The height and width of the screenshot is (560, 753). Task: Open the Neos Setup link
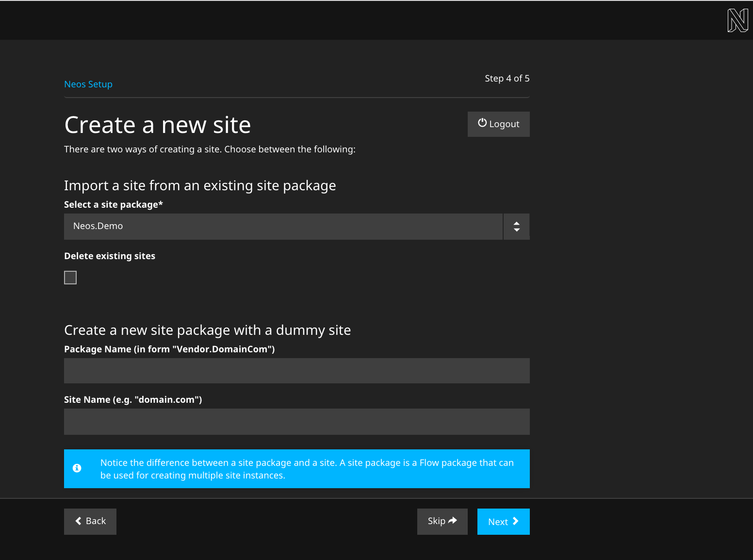point(88,84)
